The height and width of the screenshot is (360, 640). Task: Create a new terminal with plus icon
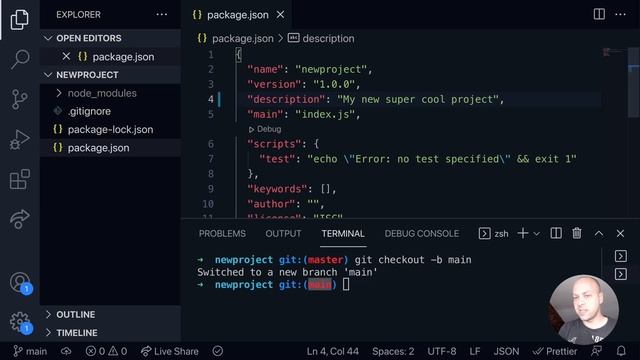point(522,233)
